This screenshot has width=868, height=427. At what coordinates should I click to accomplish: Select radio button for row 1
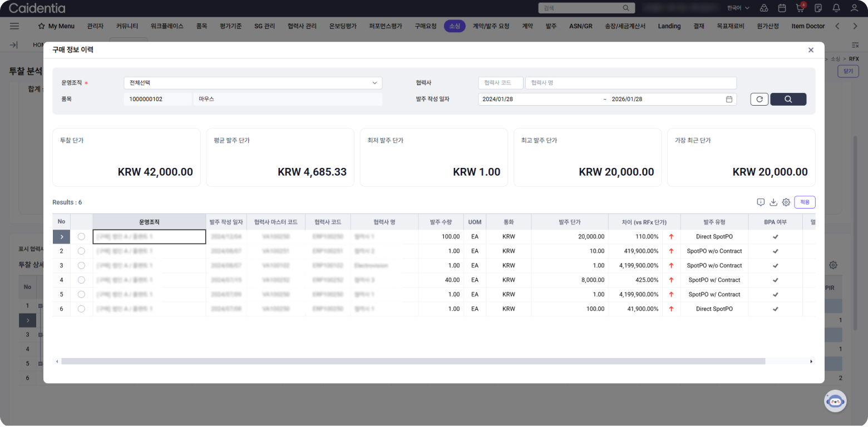coord(81,237)
